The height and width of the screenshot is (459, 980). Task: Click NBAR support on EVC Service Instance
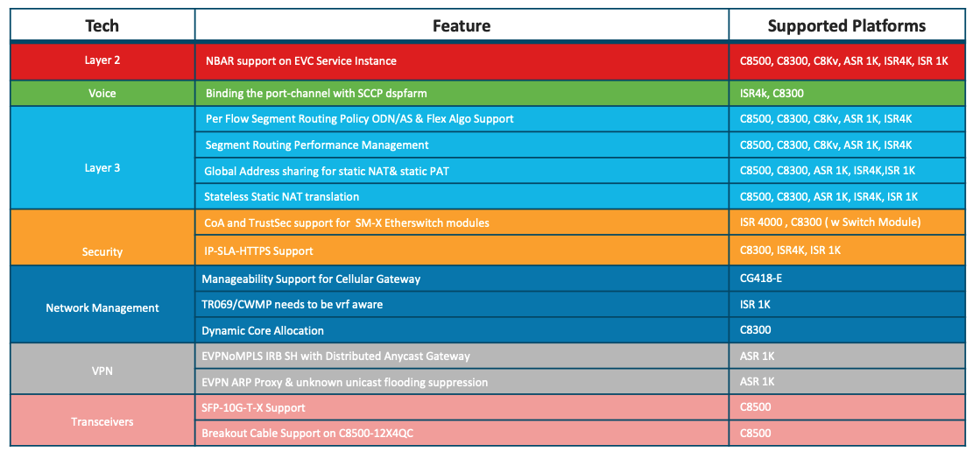(462, 61)
